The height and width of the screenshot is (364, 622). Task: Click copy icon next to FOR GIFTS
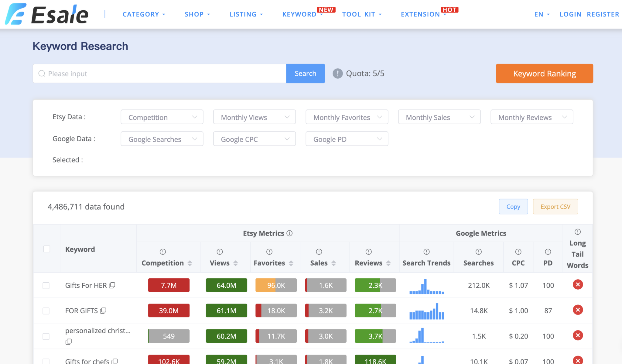point(103,311)
